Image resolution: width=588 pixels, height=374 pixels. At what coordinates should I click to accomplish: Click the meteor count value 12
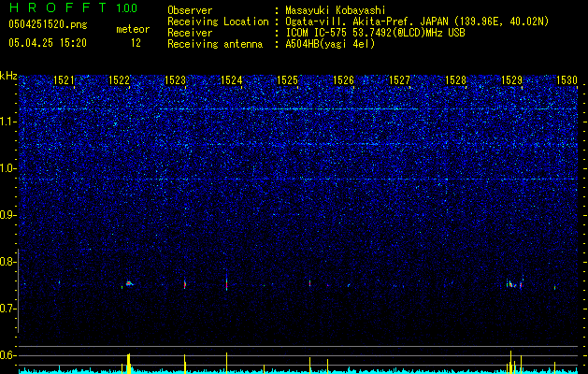(x=136, y=43)
